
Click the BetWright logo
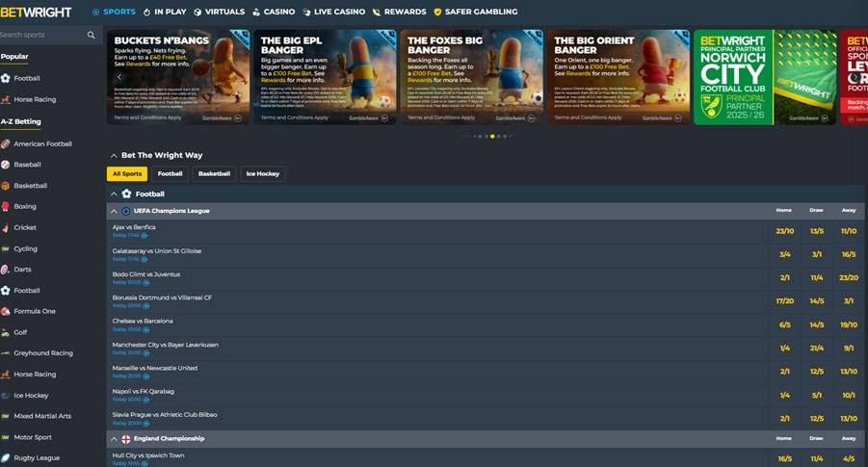36,12
